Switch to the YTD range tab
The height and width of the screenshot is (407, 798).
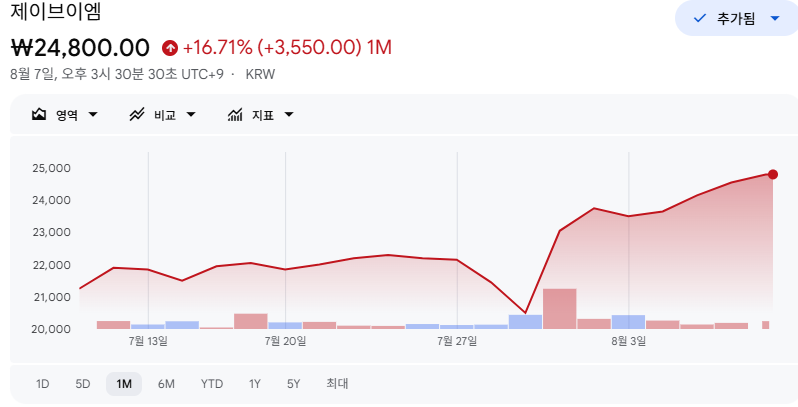212,384
